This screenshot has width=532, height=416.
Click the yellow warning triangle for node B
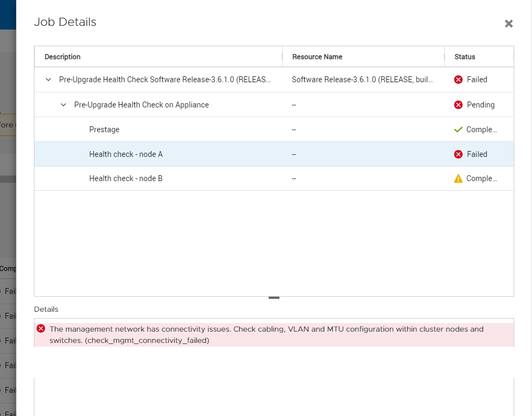[x=458, y=178]
